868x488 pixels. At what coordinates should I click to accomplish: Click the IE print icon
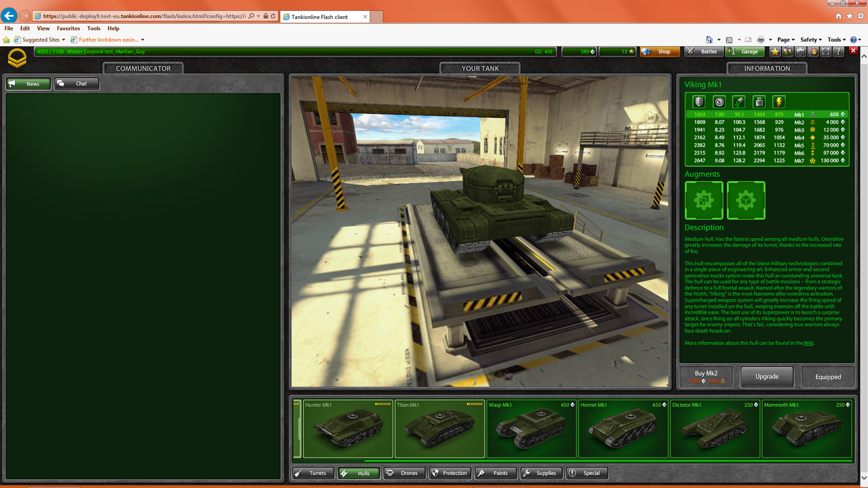(x=761, y=39)
